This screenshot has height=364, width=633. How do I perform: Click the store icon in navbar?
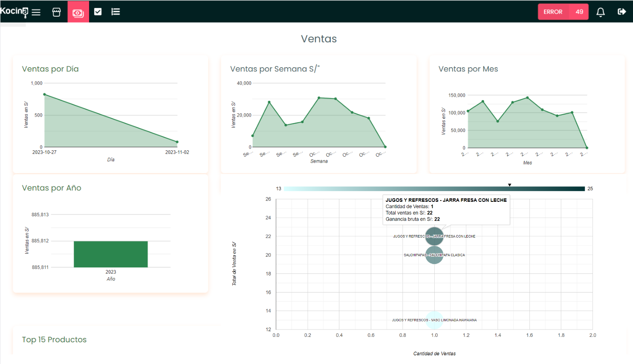[56, 12]
